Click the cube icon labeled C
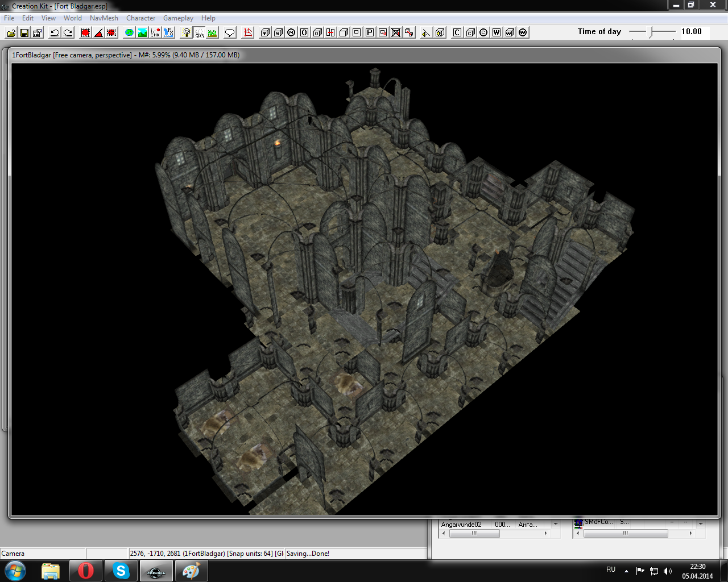The height and width of the screenshot is (582, 728). 470,32
